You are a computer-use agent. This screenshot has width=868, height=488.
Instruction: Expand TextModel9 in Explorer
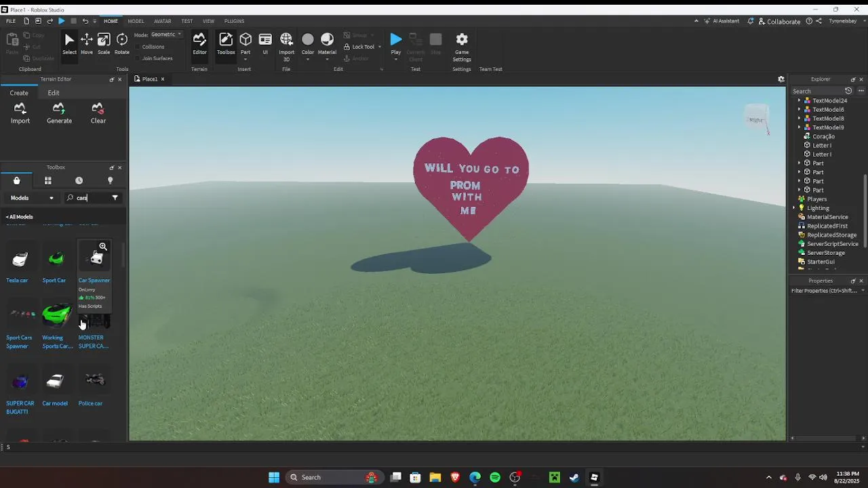799,127
